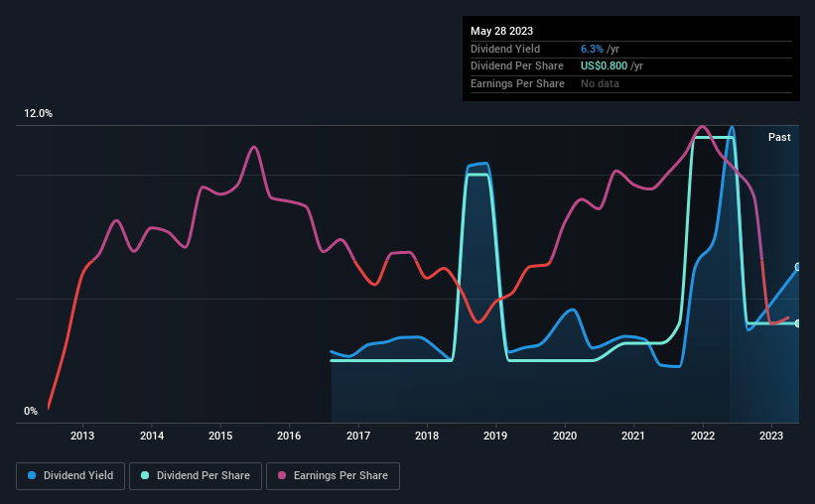Click the 2019 x-axis year label

tap(495, 436)
